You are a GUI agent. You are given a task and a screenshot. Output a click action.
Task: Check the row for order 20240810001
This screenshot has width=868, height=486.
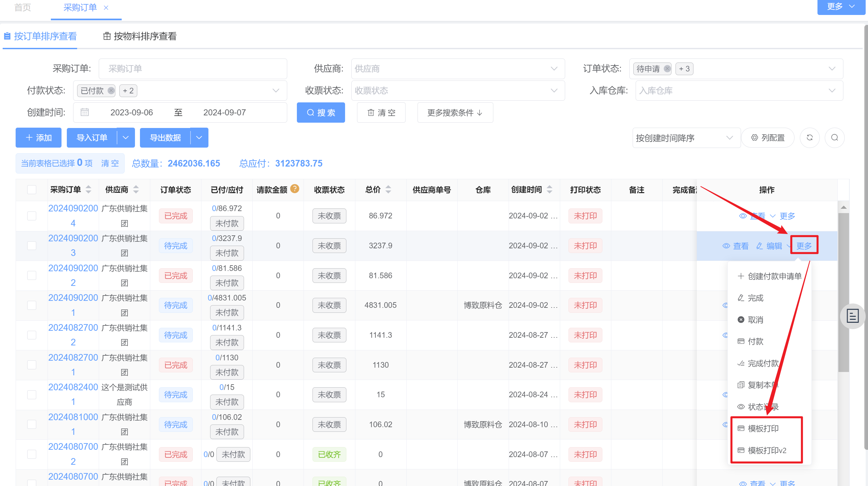click(32, 424)
